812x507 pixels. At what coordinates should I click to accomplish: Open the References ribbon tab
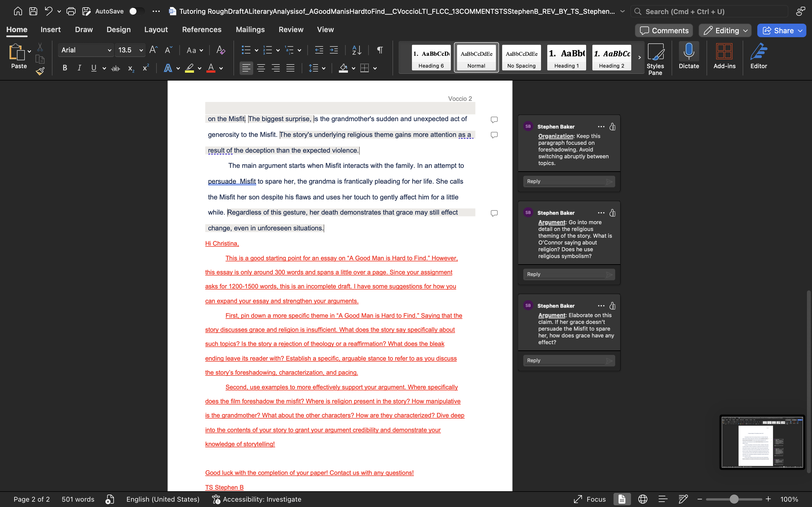(202, 30)
